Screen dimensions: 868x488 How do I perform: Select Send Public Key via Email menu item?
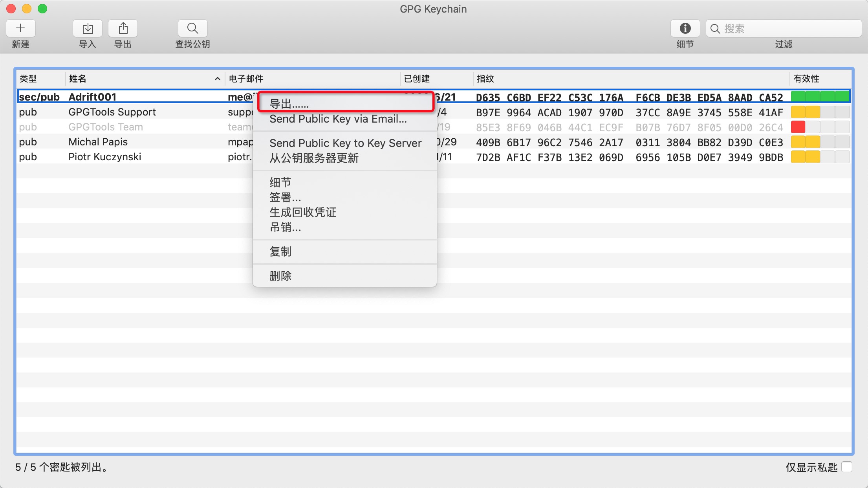pos(338,119)
